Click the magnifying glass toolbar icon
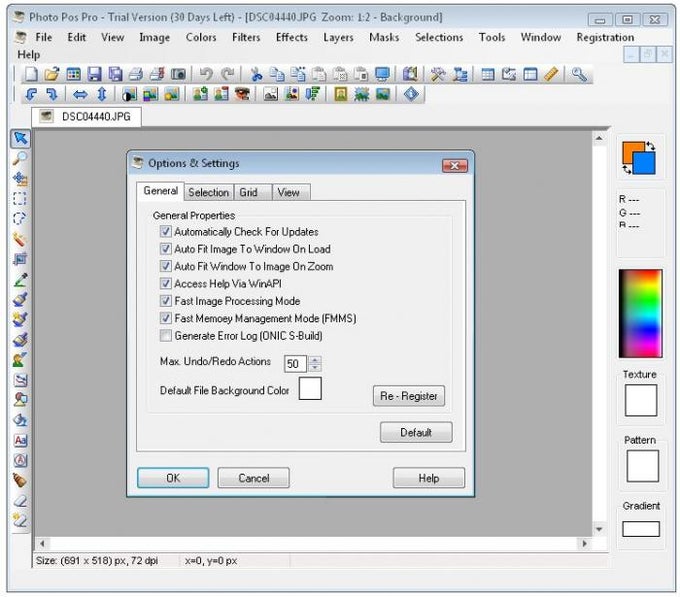Screen dimensions: 680x597 pos(579,75)
